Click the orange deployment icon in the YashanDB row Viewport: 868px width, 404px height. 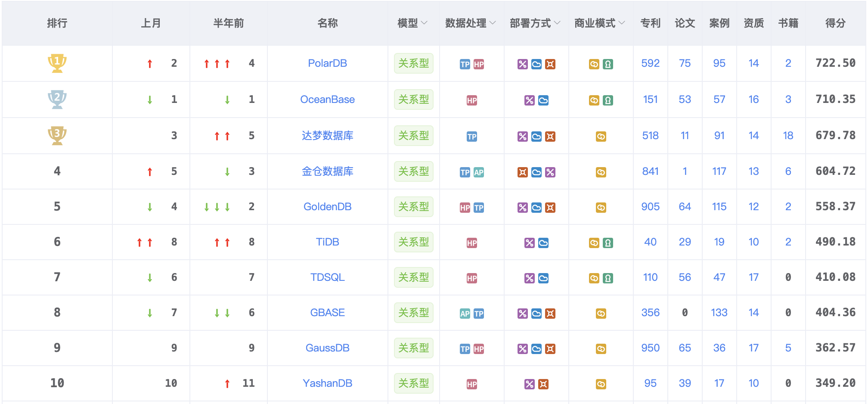pos(543,384)
